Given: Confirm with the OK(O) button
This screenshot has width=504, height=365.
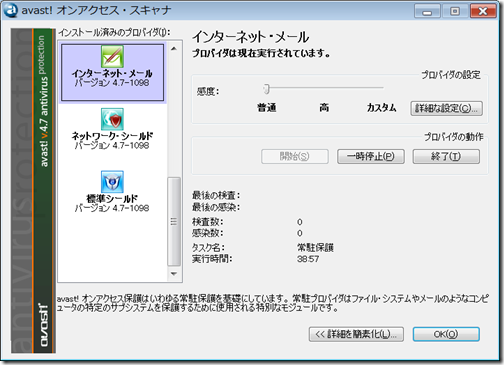Looking at the screenshot, I should pyautogui.click(x=446, y=334).
